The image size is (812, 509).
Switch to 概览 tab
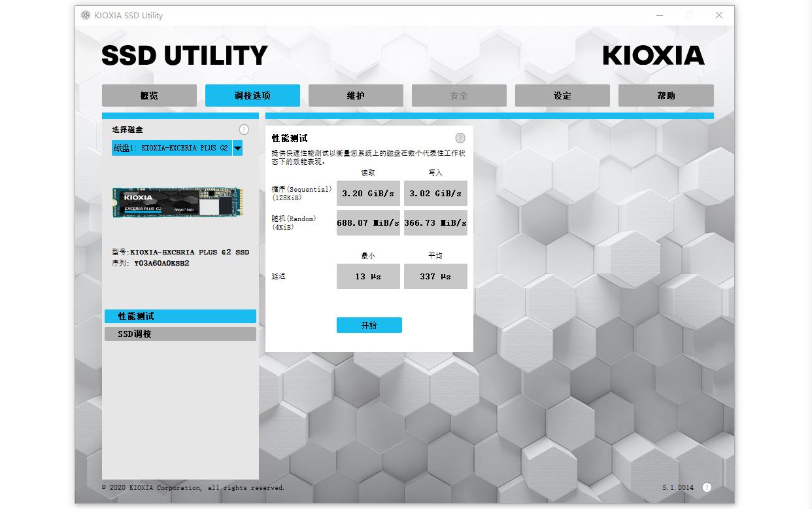click(x=149, y=96)
